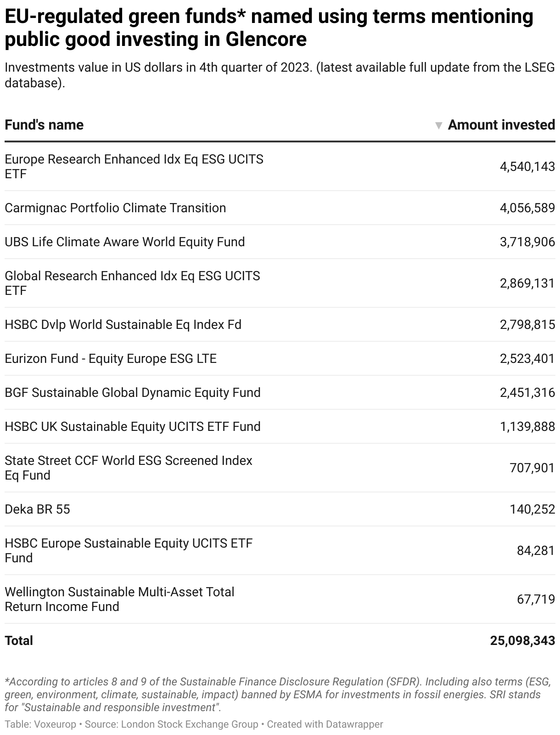The image size is (560, 735).
Task: Click the sort arrow beside Amount invested
Action: (438, 125)
